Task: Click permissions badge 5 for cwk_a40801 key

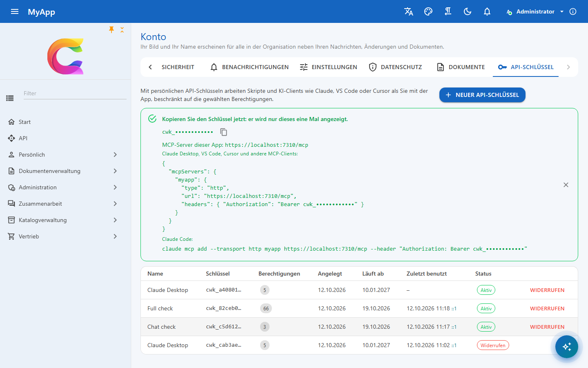Action: tap(265, 290)
